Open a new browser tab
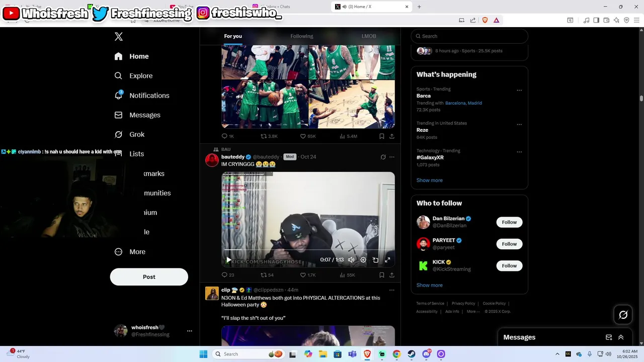The image size is (644, 362). (419, 7)
